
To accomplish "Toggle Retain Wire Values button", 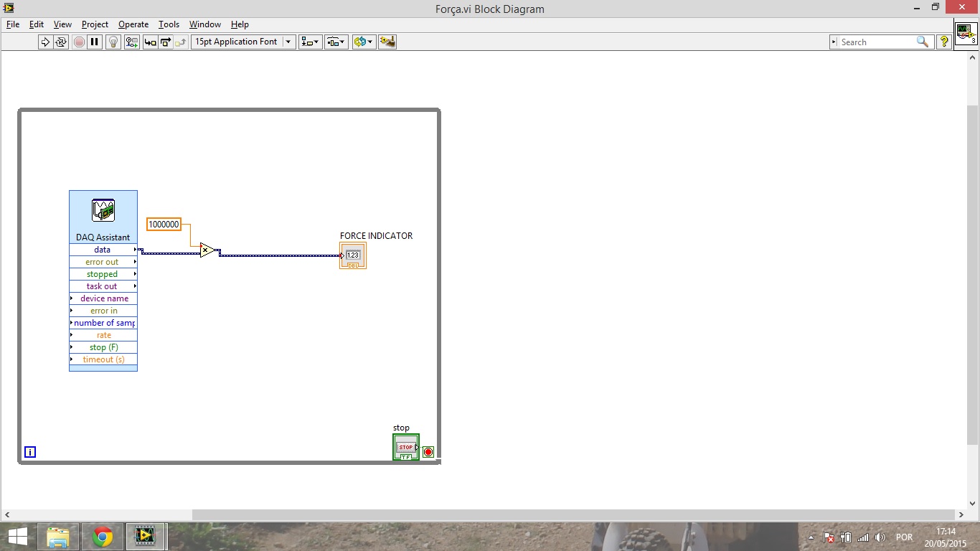I will coord(132,42).
